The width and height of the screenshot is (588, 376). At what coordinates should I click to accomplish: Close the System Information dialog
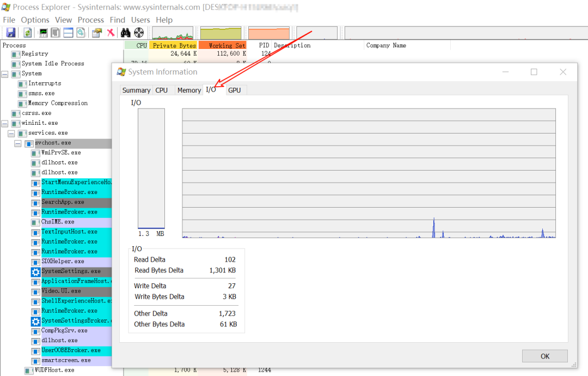[563, 72]
